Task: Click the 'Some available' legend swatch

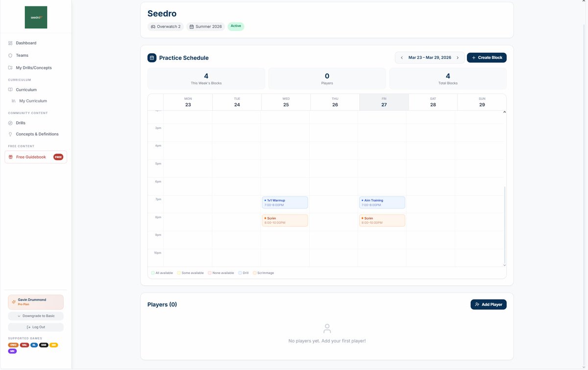Action: pos(179,273)
